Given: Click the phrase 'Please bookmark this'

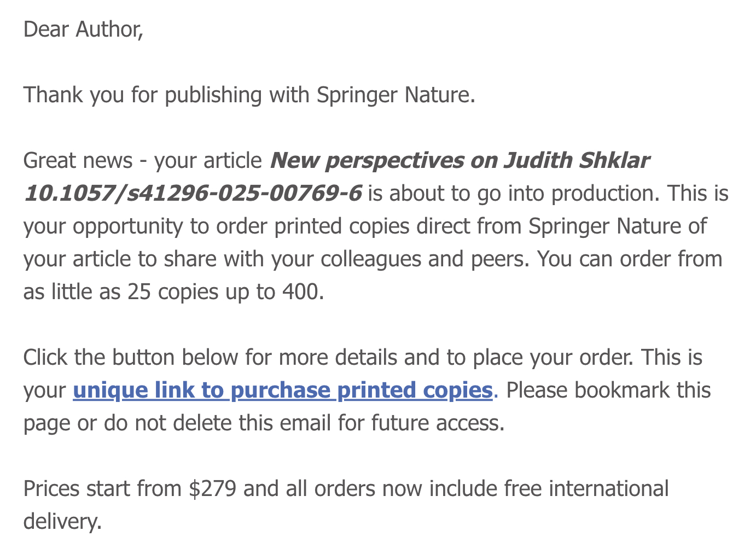Looking at the screenshot, I should [x=608, y=390].
